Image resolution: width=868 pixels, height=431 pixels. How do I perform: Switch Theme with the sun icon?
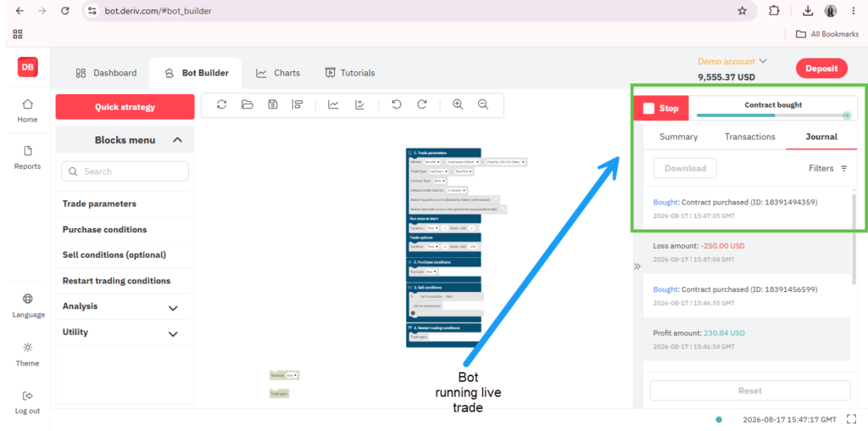[x=27, y=347]
